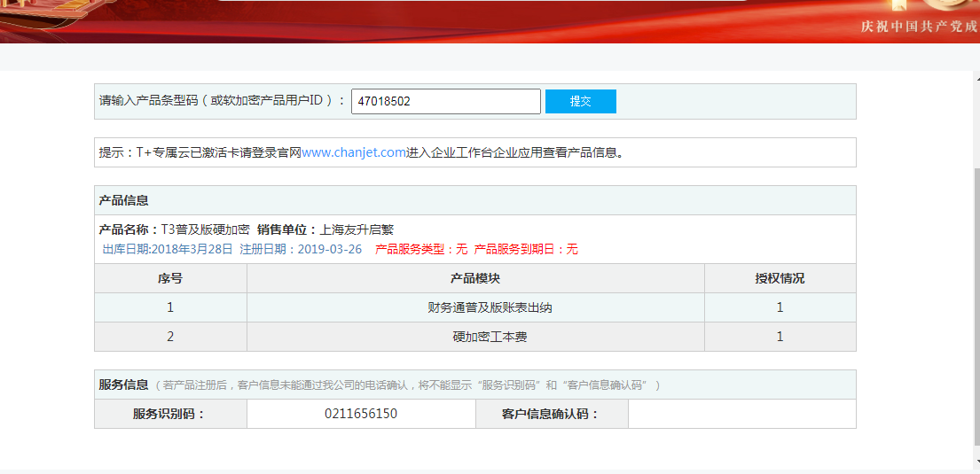Screen dimensions: 980x474
Task: Select the service code 0211656150
Action: pos(361,414)
